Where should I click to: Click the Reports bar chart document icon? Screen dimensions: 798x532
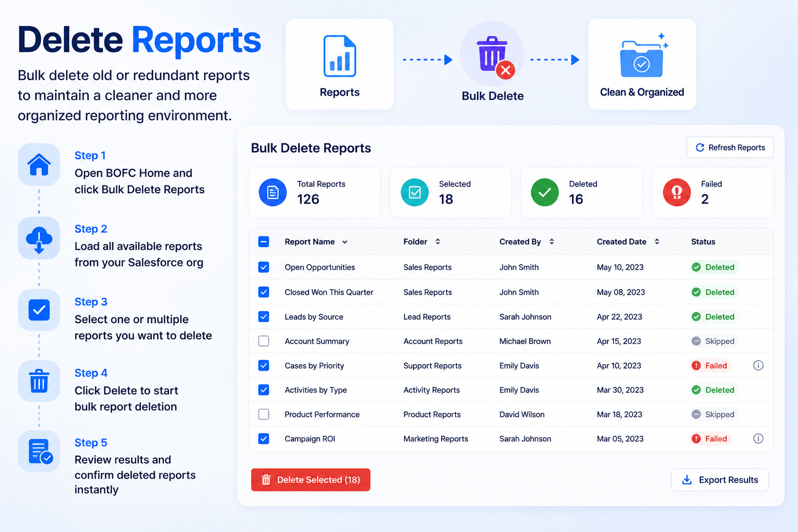click(340, 56)
